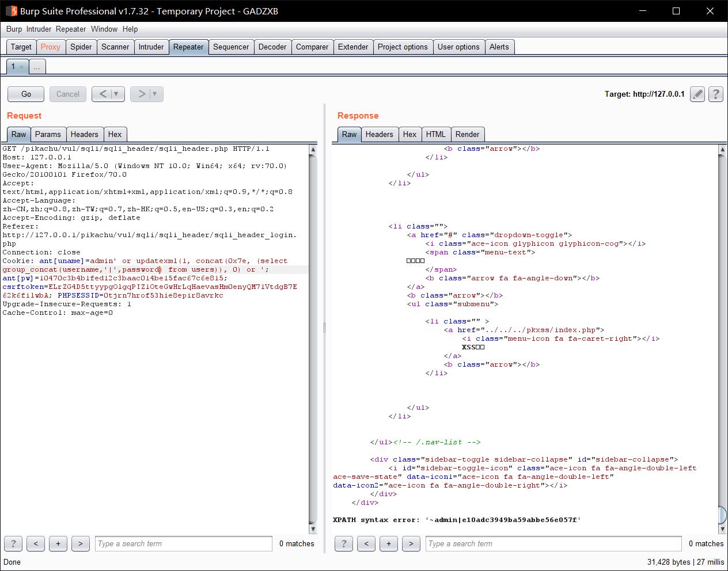Screen dimensions: 728x571
Task: Close Repeater tab 1 with x
Action: (x=22, y=67)
